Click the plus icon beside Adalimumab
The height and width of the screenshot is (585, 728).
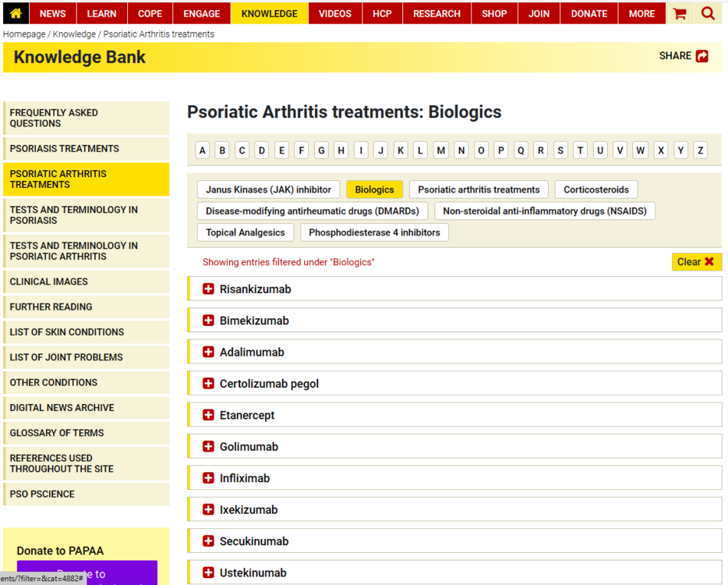point(208,353)
